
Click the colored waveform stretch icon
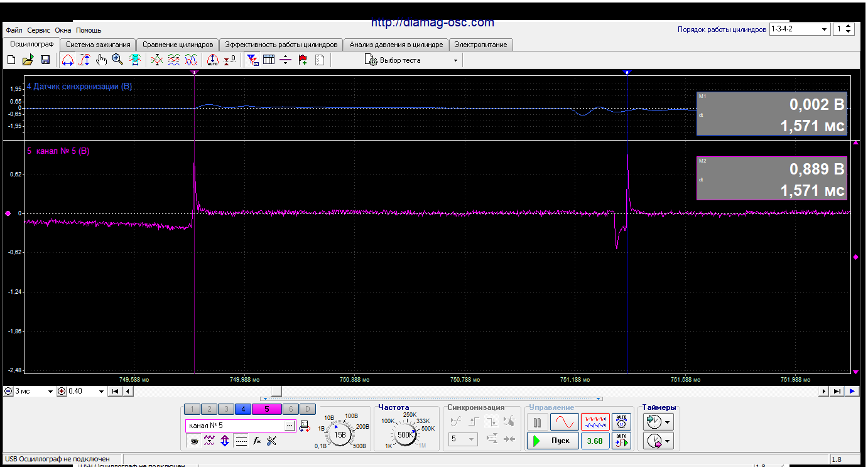tap(134, 60)
